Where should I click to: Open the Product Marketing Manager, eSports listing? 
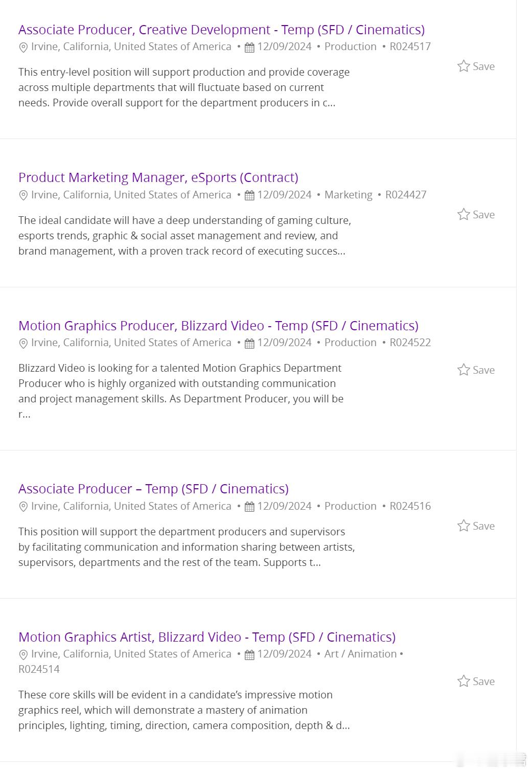158,177
